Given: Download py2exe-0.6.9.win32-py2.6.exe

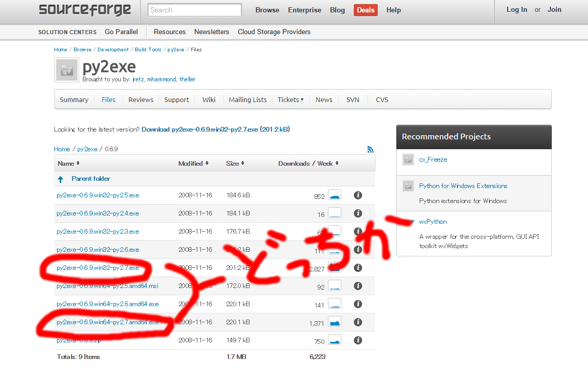Looking at the screenshot, I should (97, 250).
